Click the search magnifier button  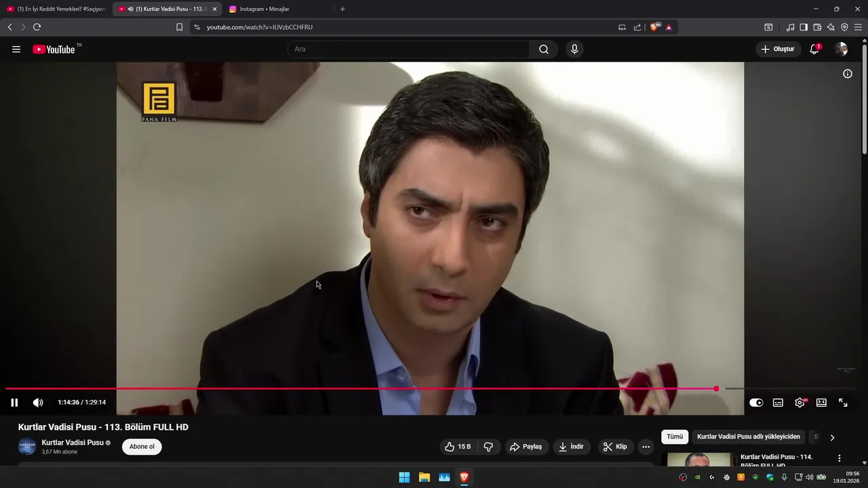[544, 49]
